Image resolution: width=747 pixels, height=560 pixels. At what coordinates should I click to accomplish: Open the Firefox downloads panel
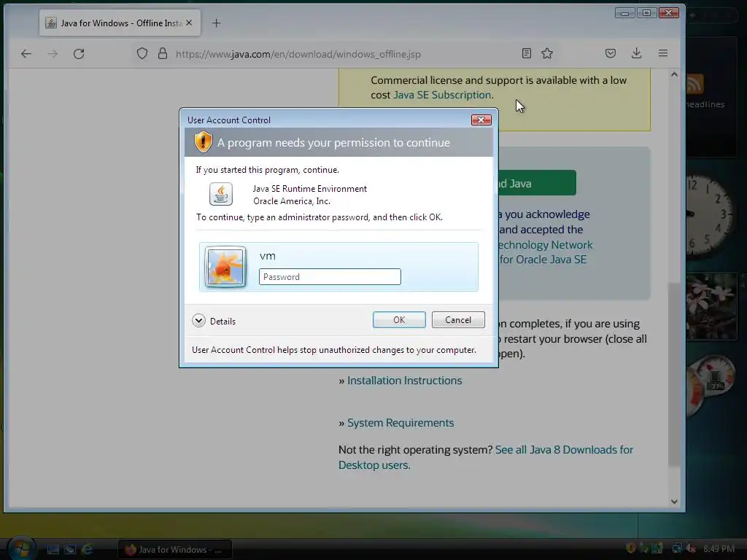pos(636,53)
